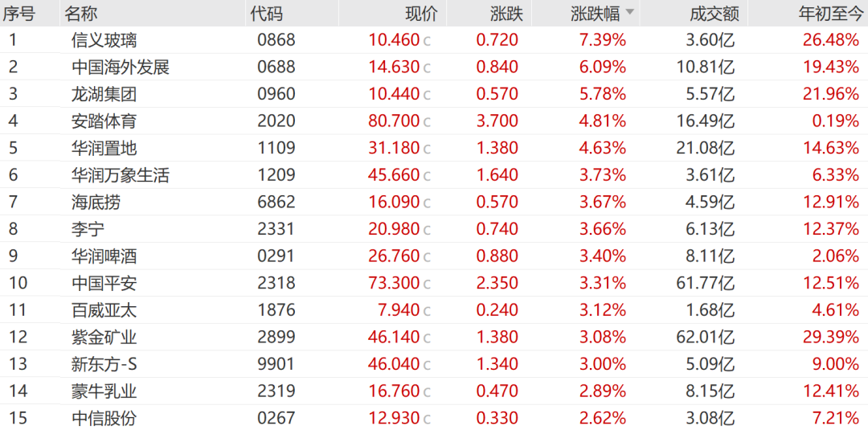868x430 pixels.
Task: Click stock code 2318 for 中国平安
Action: coord(276,283)
